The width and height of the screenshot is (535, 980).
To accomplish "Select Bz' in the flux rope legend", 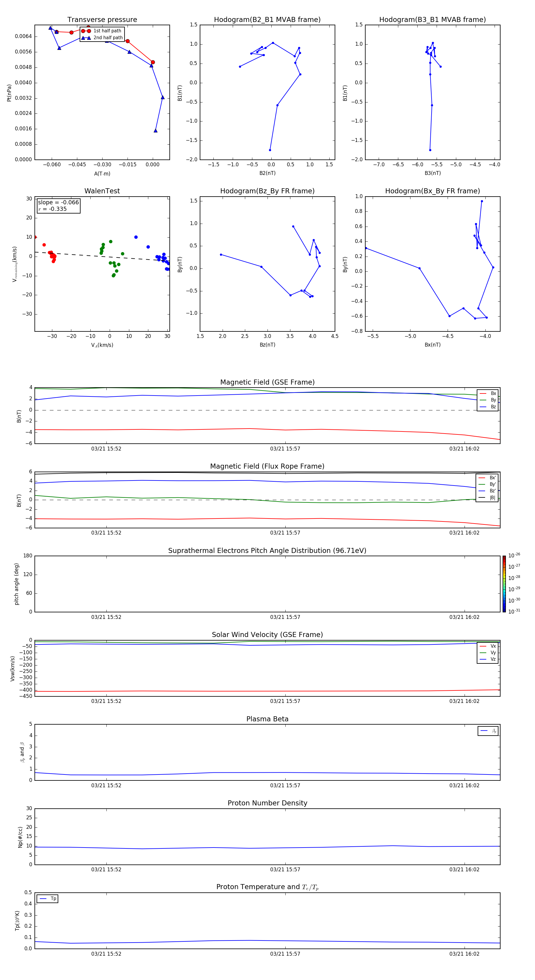I will tap(487, 491).
